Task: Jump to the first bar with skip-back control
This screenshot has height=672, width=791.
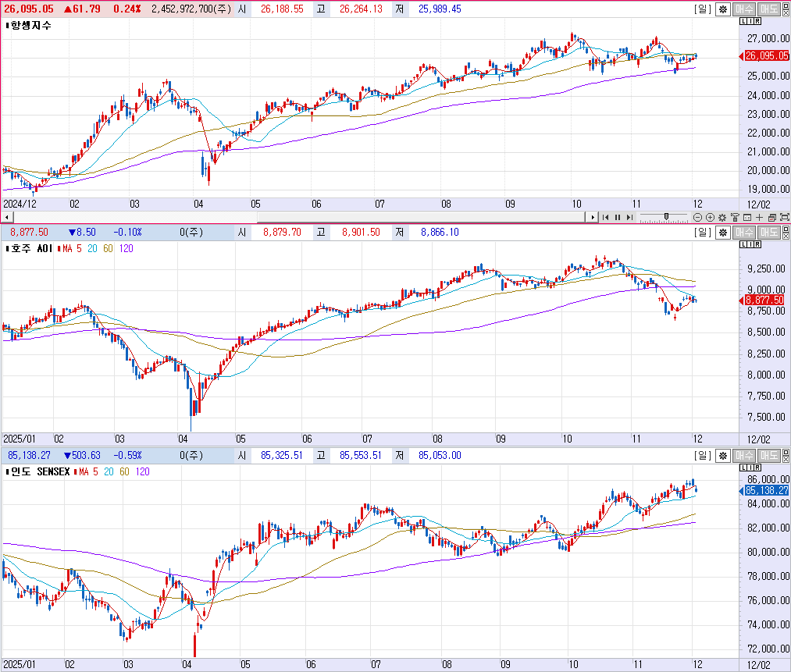Action: click(x=605, y=217)
